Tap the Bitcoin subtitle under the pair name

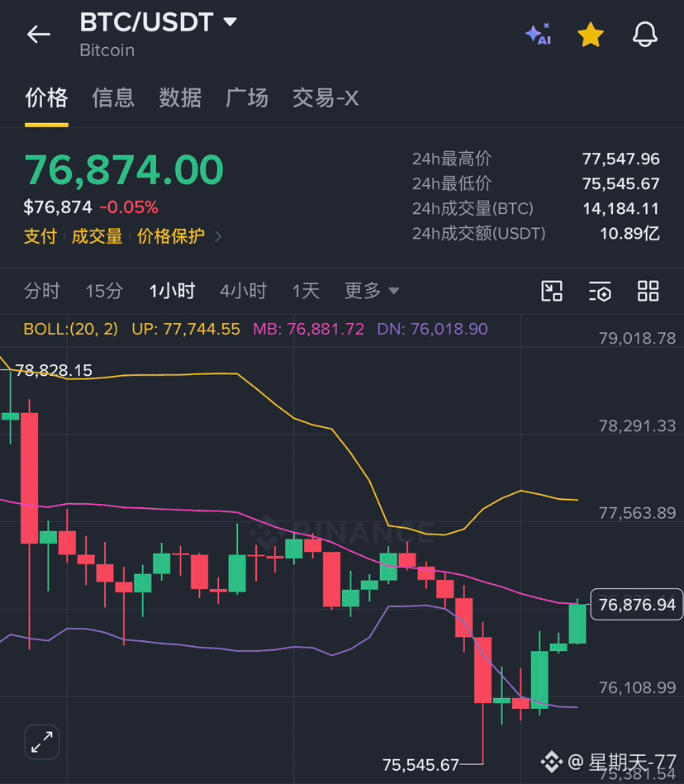coord(107,50)
